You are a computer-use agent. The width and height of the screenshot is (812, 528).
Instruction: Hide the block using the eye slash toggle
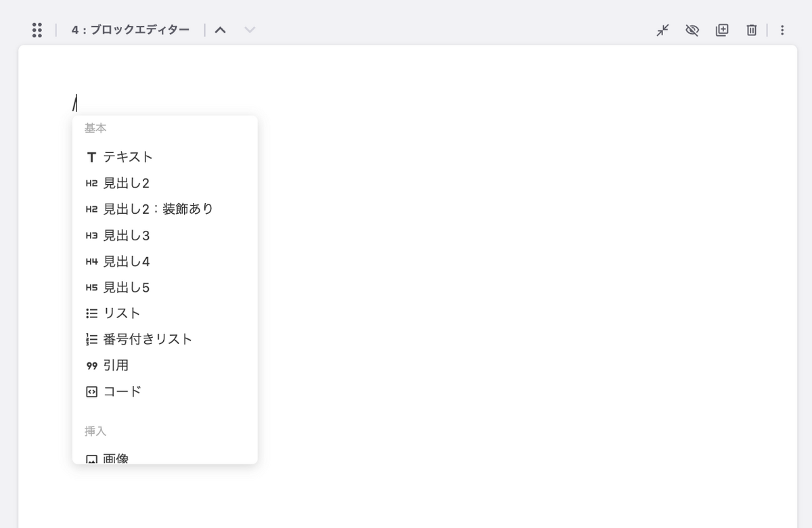point(692,30)
